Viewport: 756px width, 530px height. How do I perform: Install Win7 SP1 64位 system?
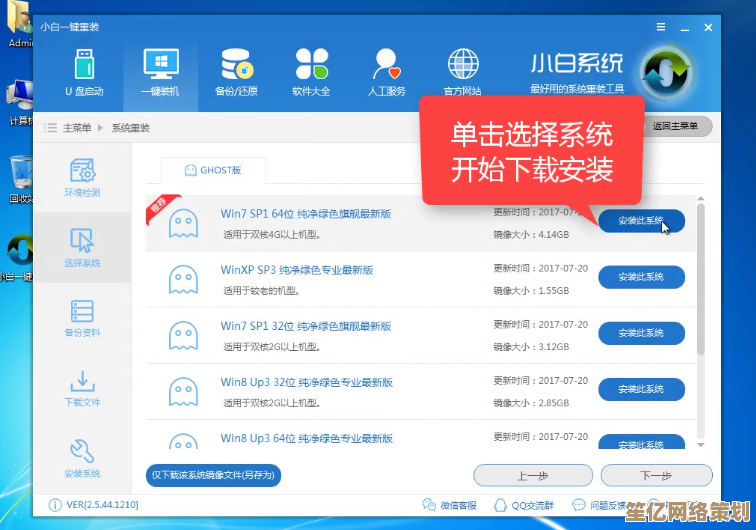pyautogui.click(x=641, y=221)
